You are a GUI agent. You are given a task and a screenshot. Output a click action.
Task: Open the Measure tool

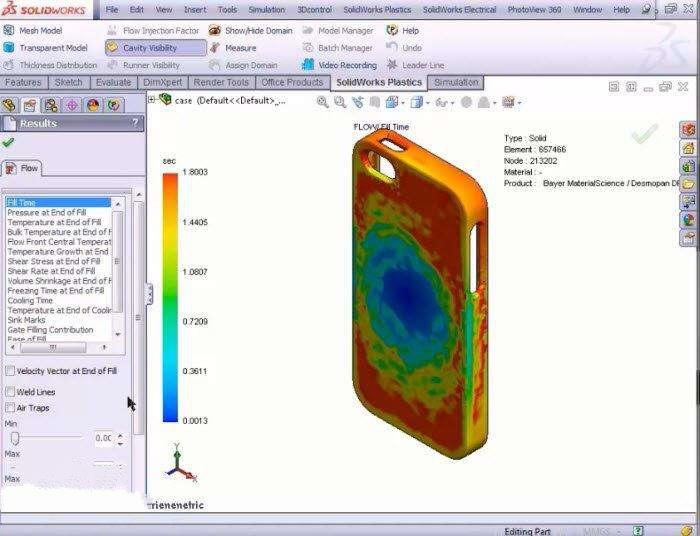coord(233,48)
